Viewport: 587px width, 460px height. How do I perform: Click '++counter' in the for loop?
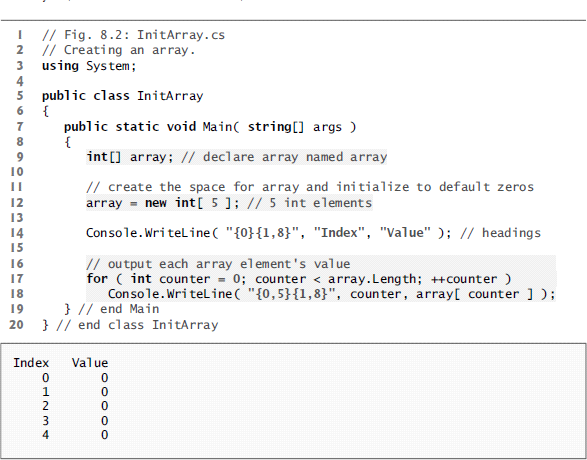[464, 279]
